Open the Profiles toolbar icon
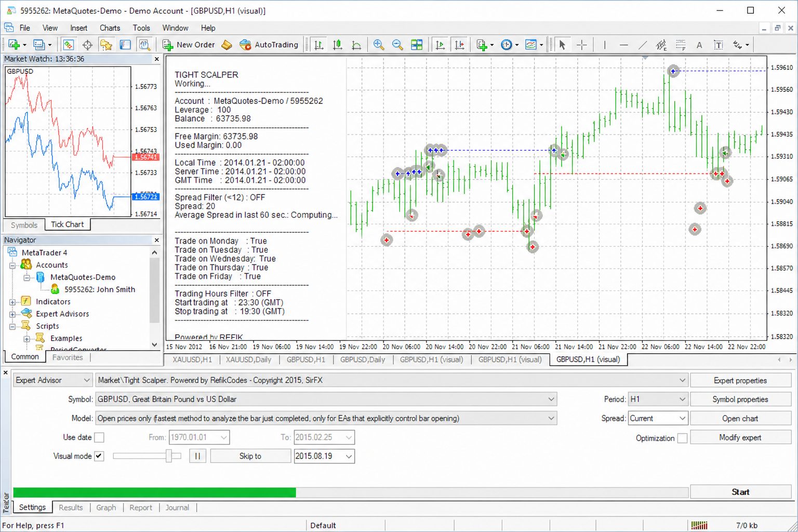This screenshot has width=798, height=532. [x=39, y=45]
